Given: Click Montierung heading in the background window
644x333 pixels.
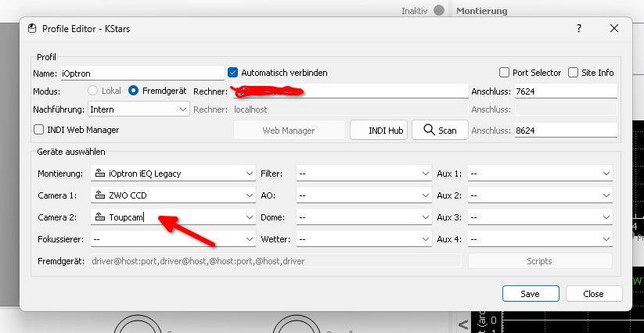Looking at the screenshot, I should tap(482, 11).
